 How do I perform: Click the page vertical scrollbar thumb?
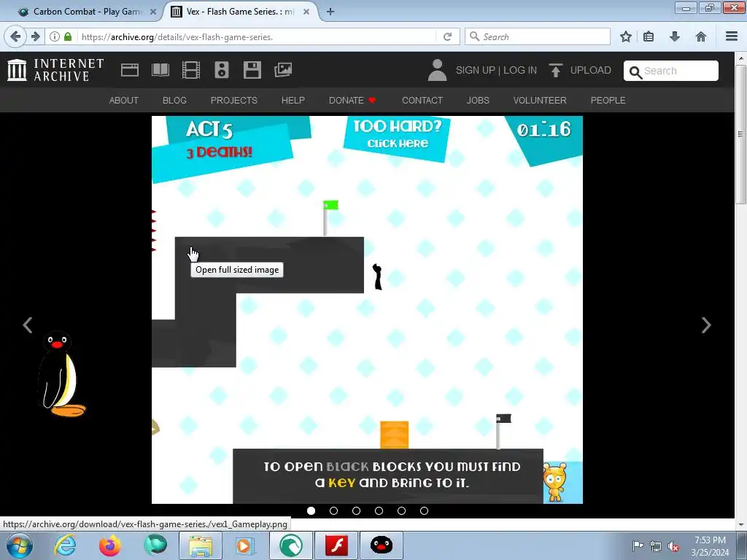(x=741, y=134)
